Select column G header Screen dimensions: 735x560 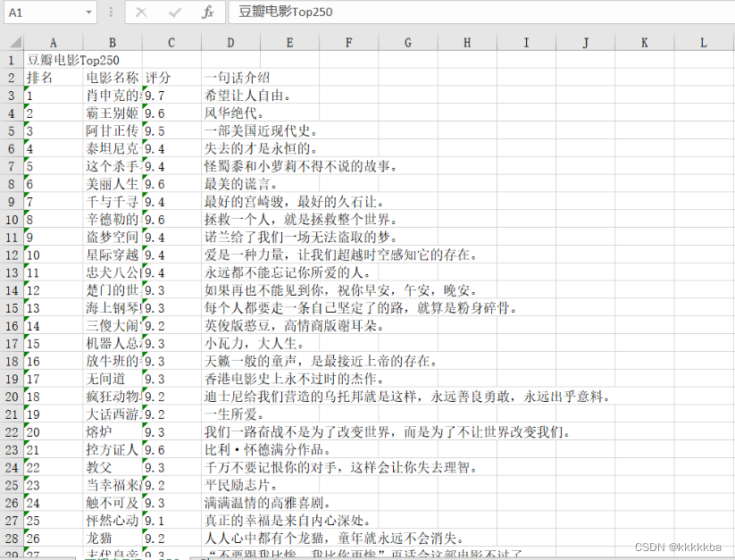[x=408, y=43]
